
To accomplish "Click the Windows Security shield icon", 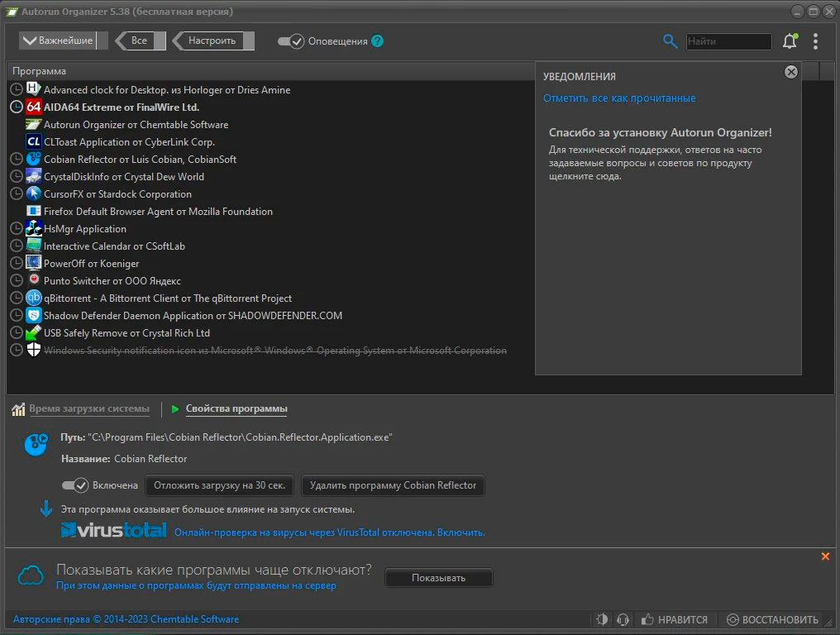I will tap(34, 350).
